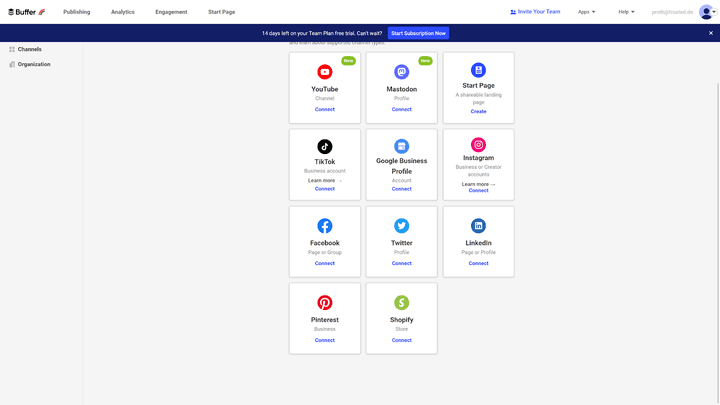720x405 pixels.
Task: Connect a Twitter profile
Action: 401,263
